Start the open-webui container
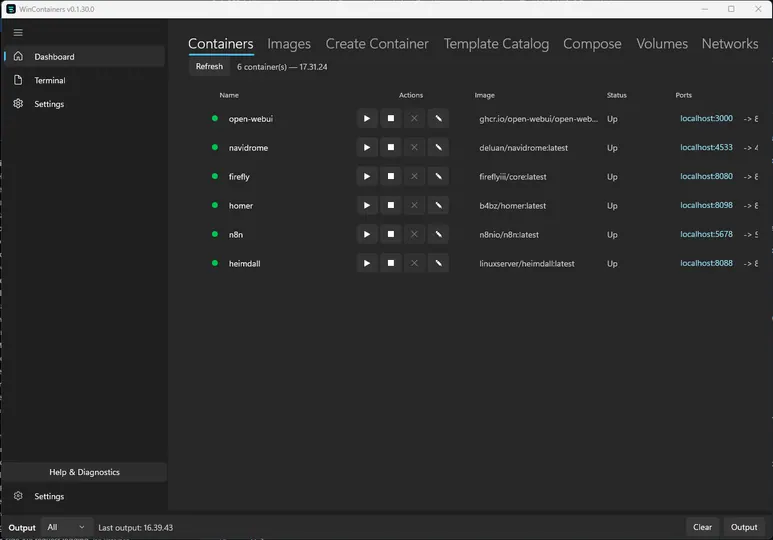773x540 pixels. coord(367,118)
